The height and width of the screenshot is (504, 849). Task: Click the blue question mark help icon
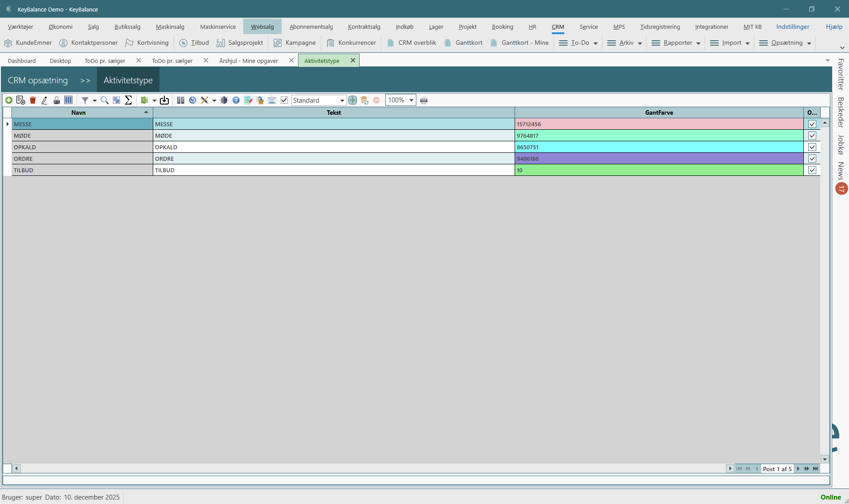[x=236, y=101]
